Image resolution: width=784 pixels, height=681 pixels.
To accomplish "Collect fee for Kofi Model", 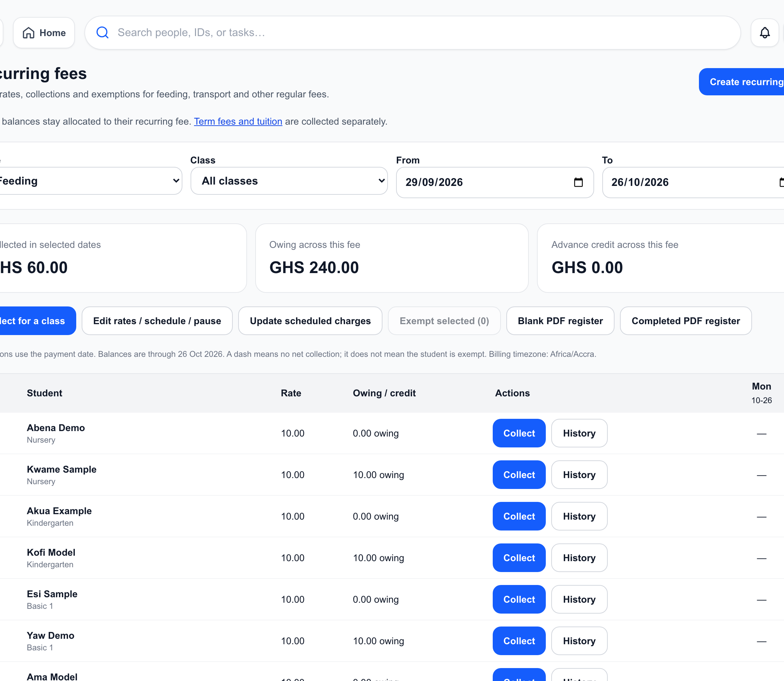I will (x=519, y=558).
